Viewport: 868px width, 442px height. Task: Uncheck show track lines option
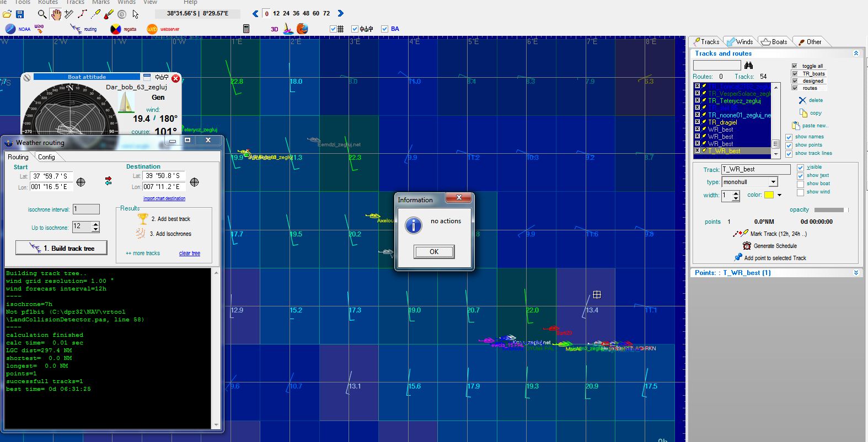[x=789, y=153]
